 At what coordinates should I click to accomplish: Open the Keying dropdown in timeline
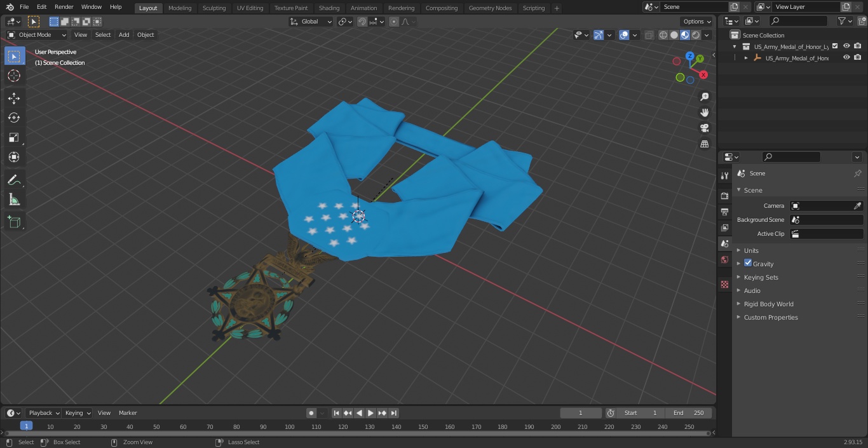click(x=78, y=413)
